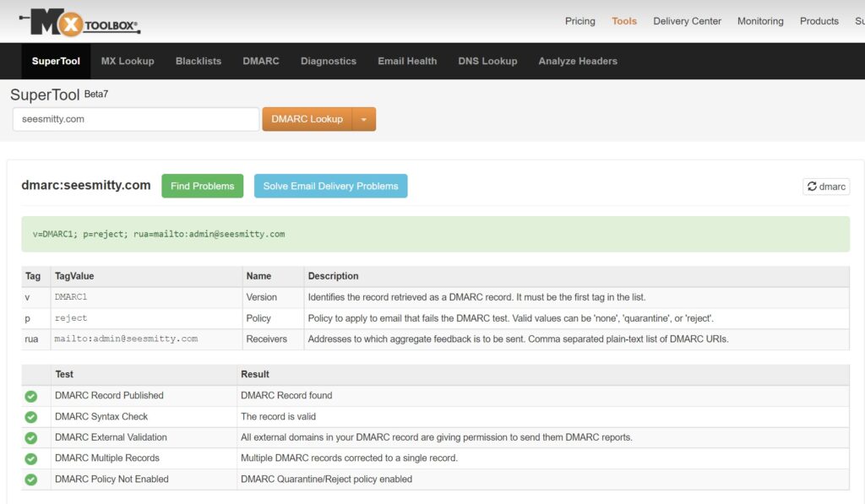Viewport: 865px width, 504px height.
Task: Click the dmarc:seesmitty.com heading
Action: pyautogui.click(x=86, y=185)
